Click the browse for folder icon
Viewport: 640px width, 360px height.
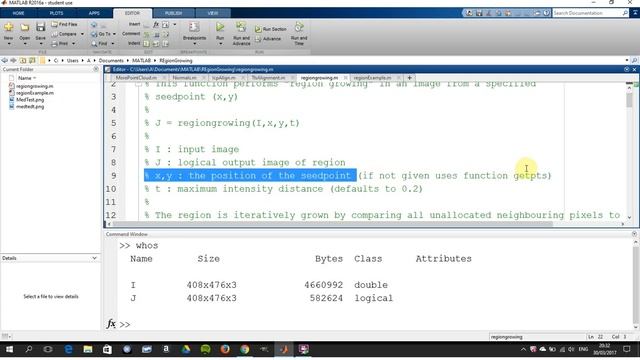click(32, 60)
